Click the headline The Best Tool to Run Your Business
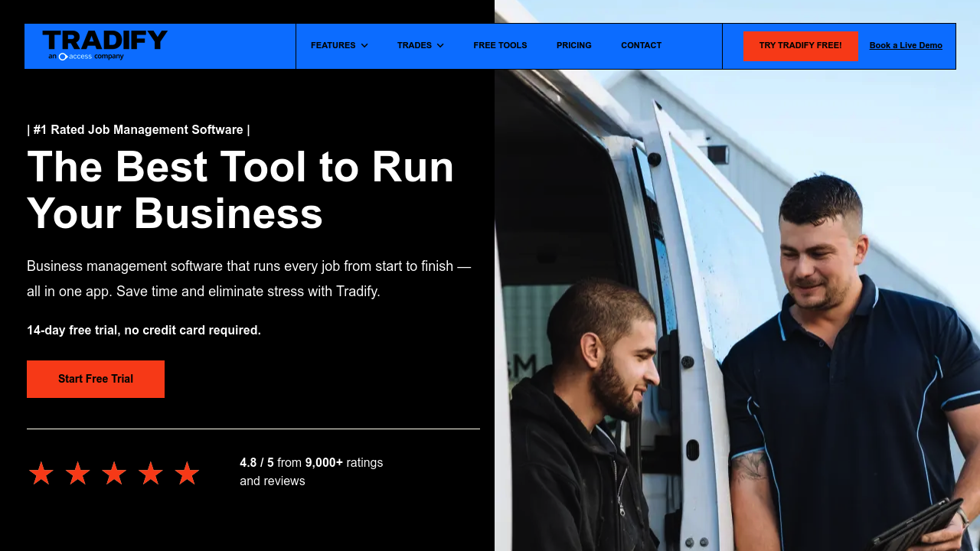This screenshot has height=551, width=980. pyautogui.click(x=240, y=190)
